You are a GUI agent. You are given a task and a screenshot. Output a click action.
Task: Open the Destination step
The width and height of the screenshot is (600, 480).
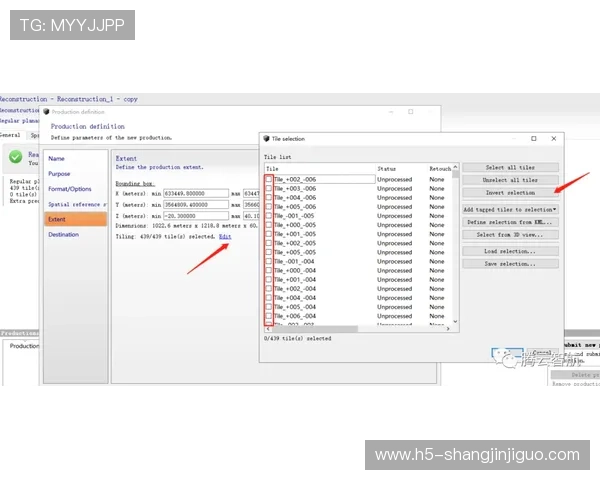[x=64, y=234]
